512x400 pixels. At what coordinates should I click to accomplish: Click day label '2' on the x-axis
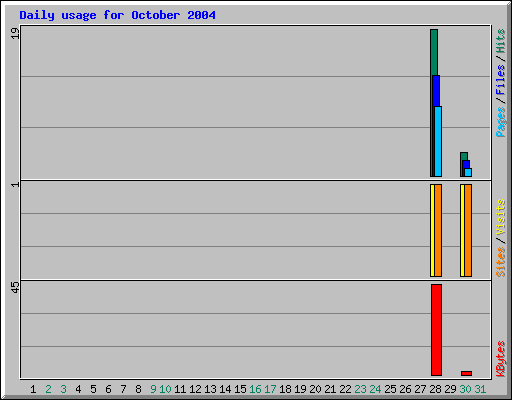pyautogui.click(x=48, y=389)
